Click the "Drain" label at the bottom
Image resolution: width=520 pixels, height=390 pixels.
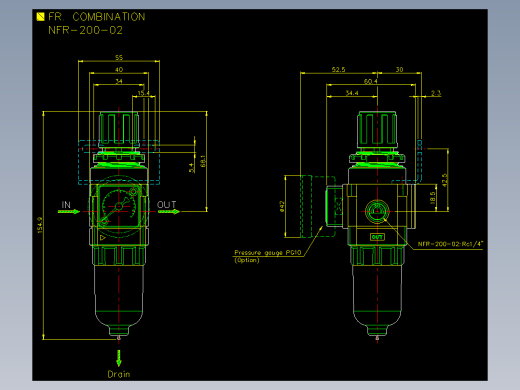(x=119, y=374)
